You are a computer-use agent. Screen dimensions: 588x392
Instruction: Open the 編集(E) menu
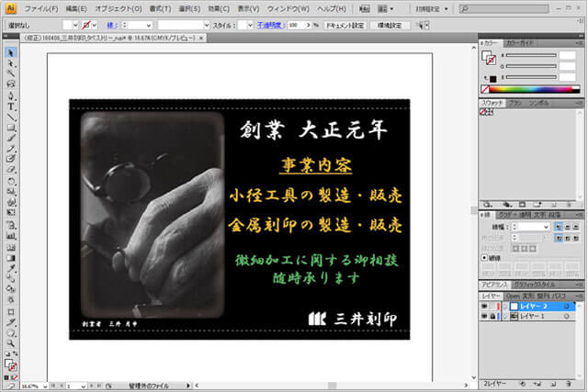tap(76, 8)
